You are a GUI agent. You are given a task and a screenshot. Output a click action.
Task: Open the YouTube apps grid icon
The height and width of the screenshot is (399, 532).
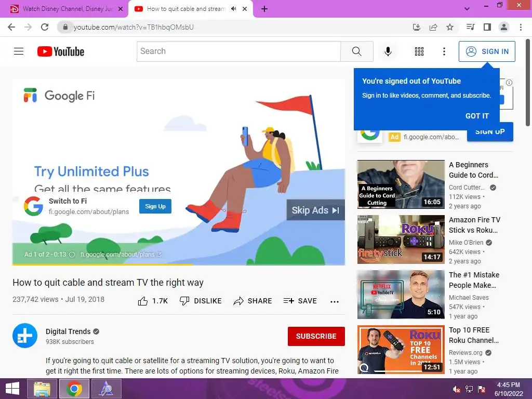(419, 51)
